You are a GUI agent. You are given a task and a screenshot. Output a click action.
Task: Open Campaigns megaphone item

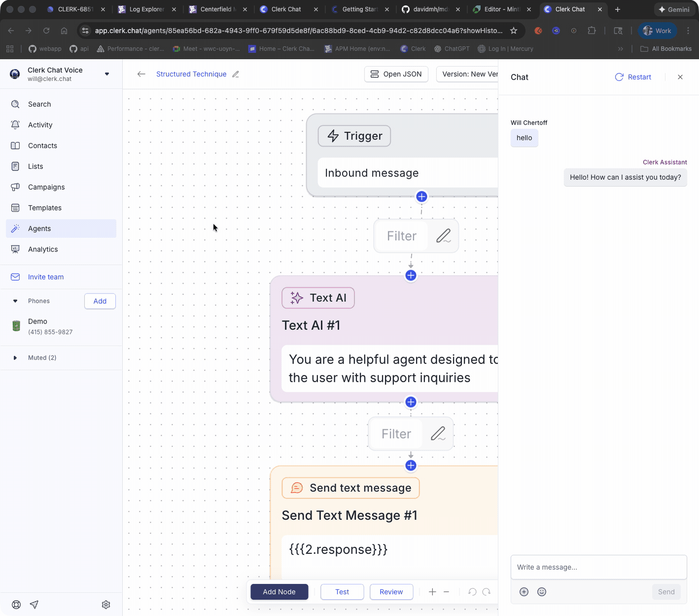pos(61,187)
